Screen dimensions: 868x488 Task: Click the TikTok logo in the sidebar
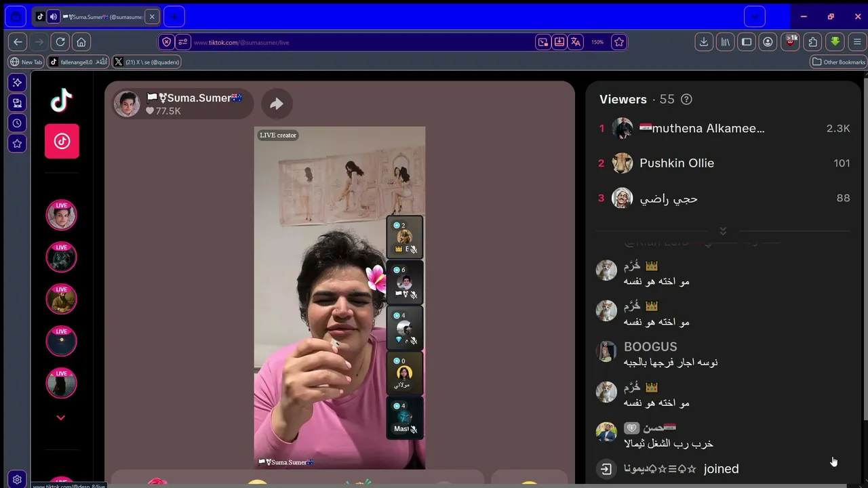(62, 100)
